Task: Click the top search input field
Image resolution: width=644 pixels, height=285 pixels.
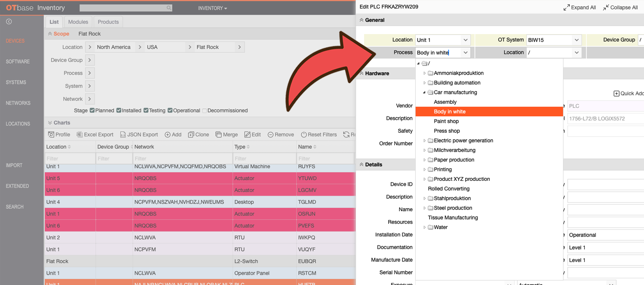Action: tap(126, 8)
